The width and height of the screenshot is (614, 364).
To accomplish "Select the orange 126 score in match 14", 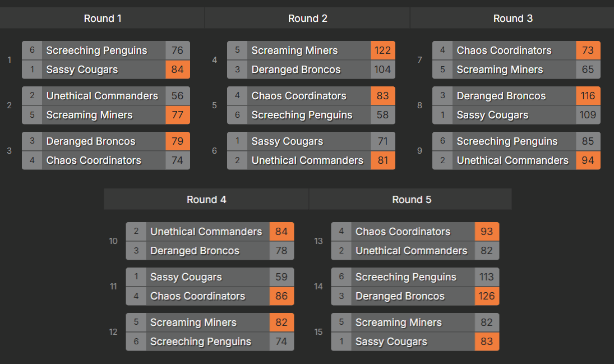I will tap(487, 296).
